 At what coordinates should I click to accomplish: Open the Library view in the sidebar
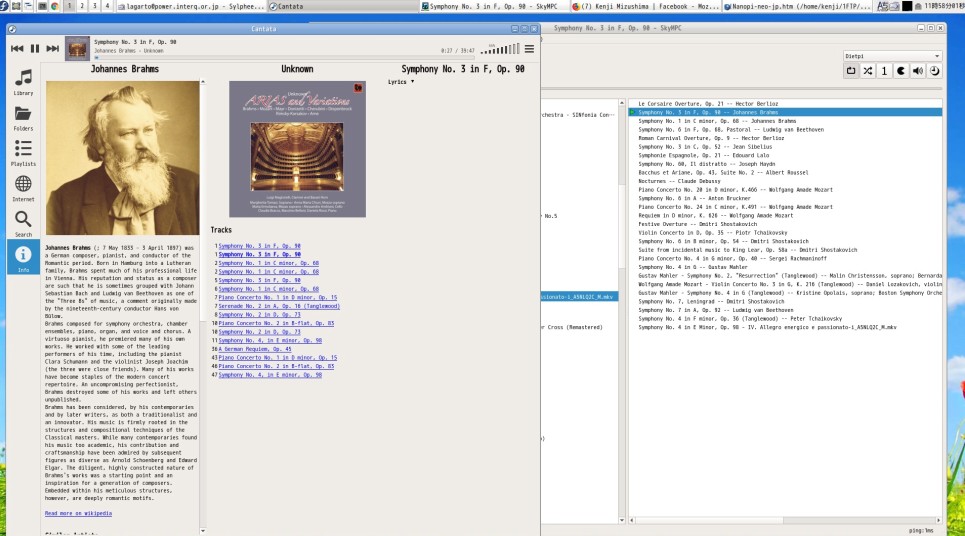click(x=22, y=82)
